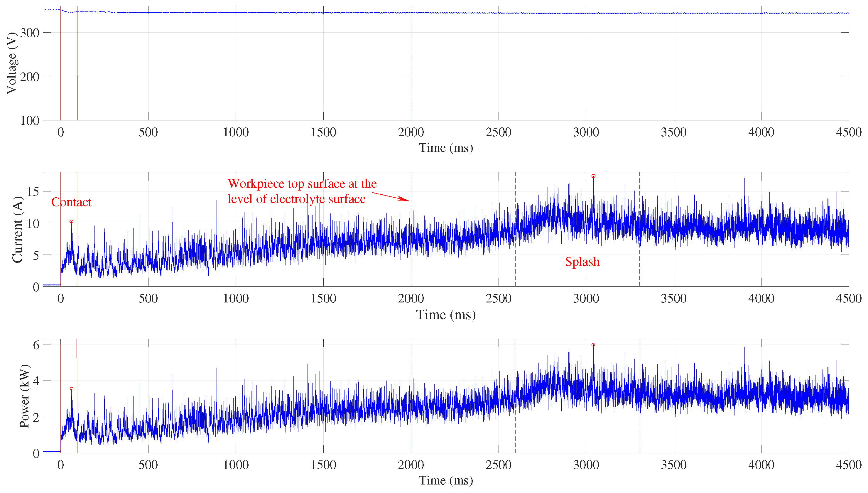Click the red contact peak marker in Power plot
The width and height of the screenshot is (868, 493).
tap(71, 389)
